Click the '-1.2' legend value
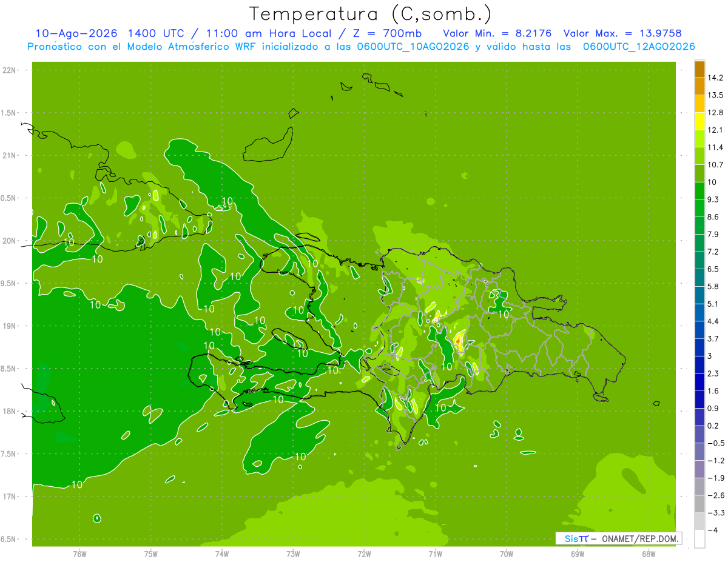728x562 pixels. (x=716, y=460)
